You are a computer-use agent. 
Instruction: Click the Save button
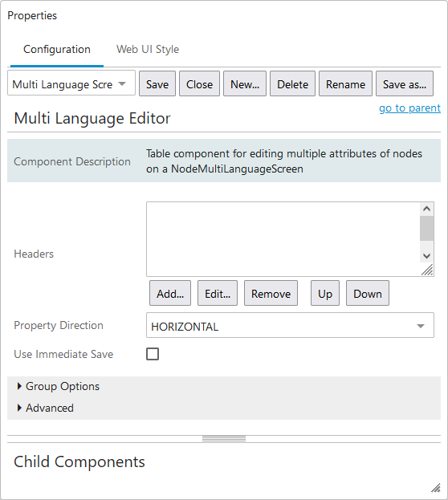point(157,83)
